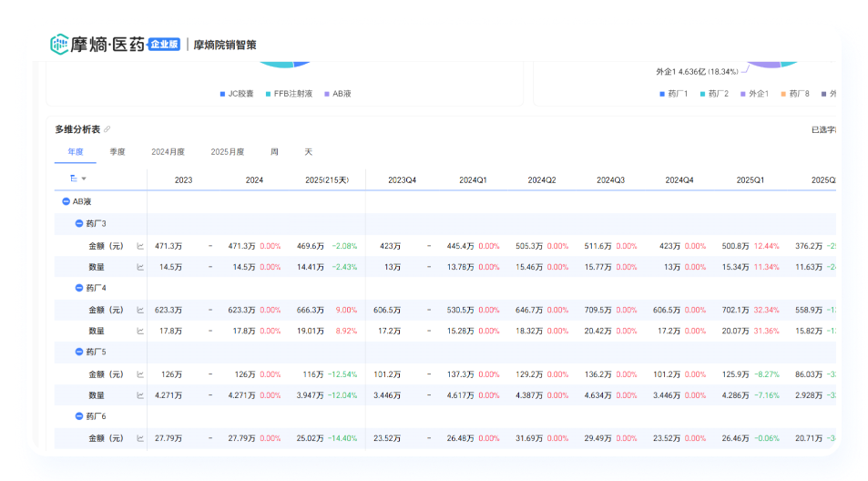Click the 2024Q2 column header

[541, 179]
